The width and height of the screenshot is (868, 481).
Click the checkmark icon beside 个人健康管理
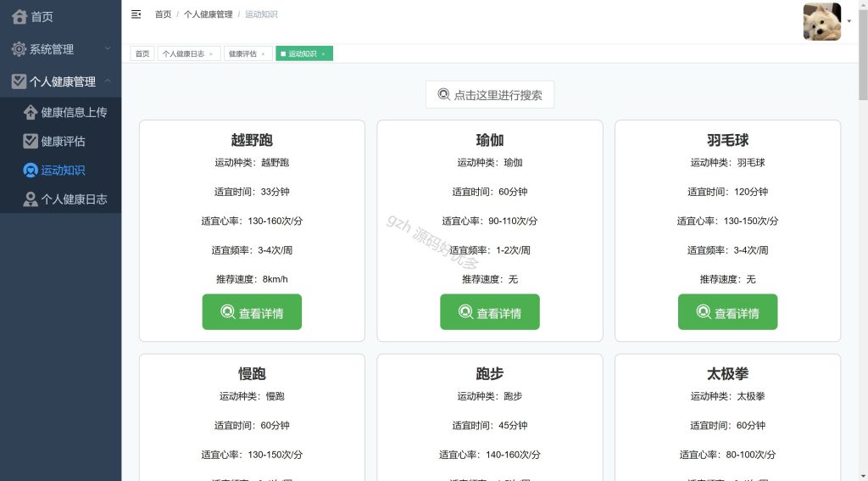coord(19,81)
